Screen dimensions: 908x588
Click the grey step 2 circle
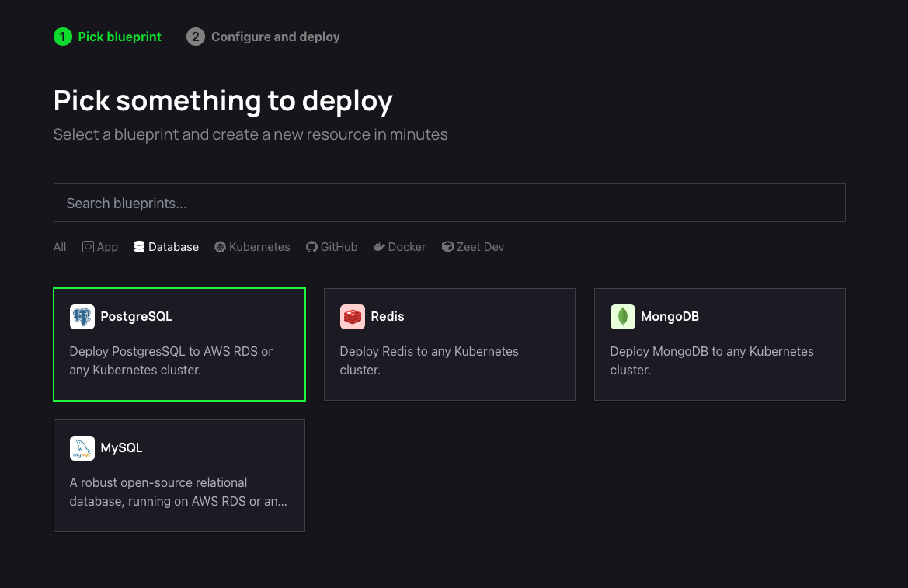[196, 37]
